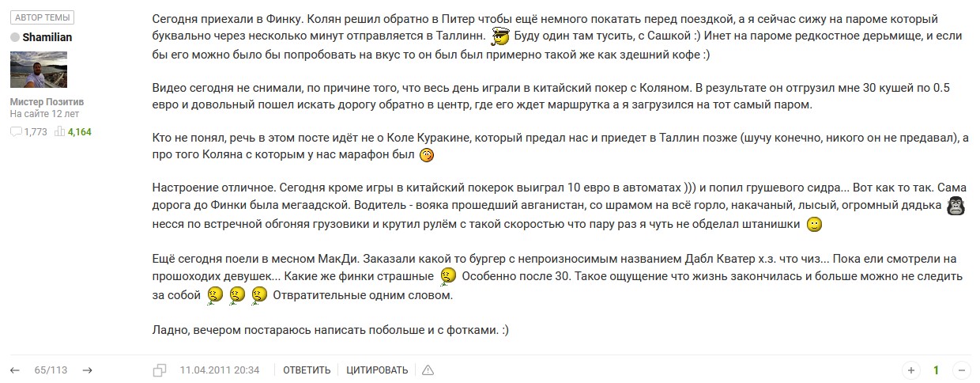
Task: Click the 4,164 reputation value
Action: (80, 132)
